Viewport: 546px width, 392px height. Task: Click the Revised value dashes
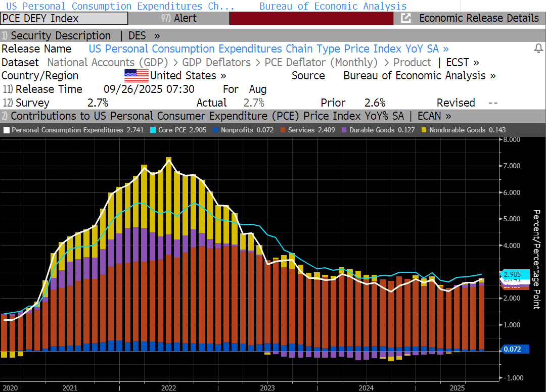(493, 103)
